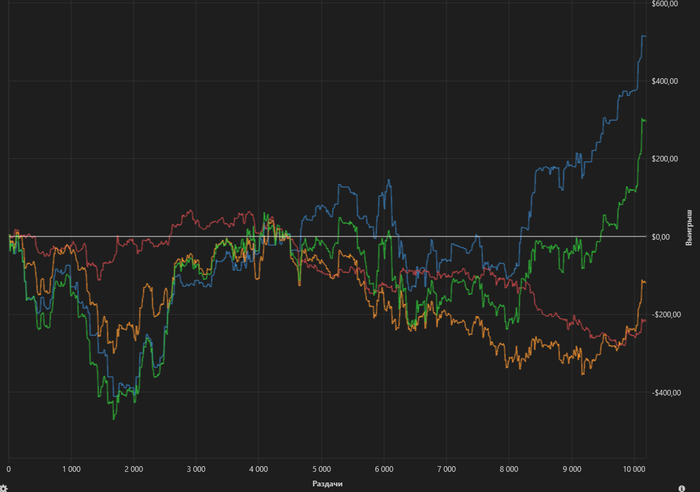Click the "2 000" x-axis label

coord(133,469)
